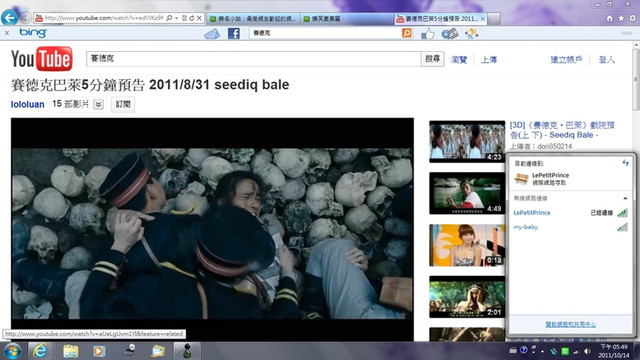This screenshot has height=360, width=640.
Task: Open the related video thumbnail with 2:01 duration
Action: click(x=467, y=297)
